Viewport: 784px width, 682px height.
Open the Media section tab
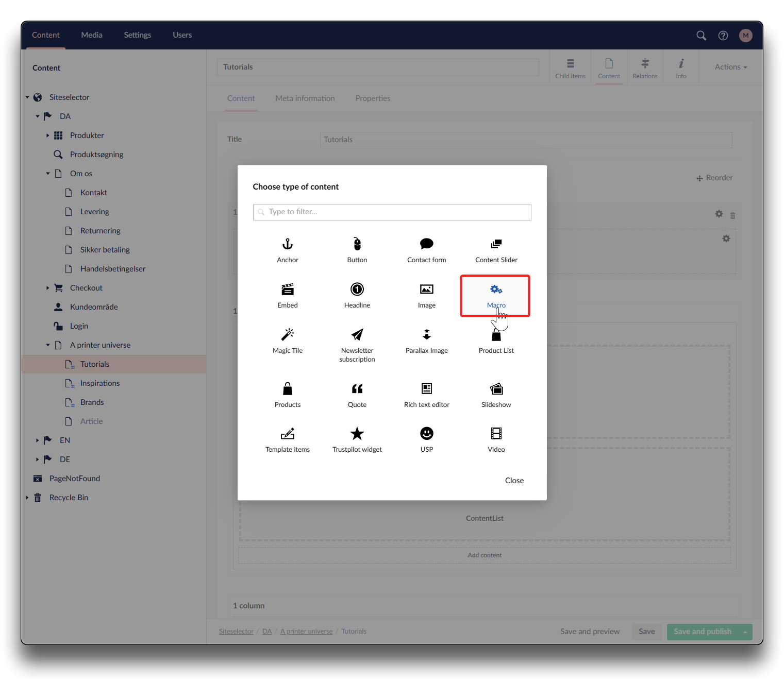(92, 35)
